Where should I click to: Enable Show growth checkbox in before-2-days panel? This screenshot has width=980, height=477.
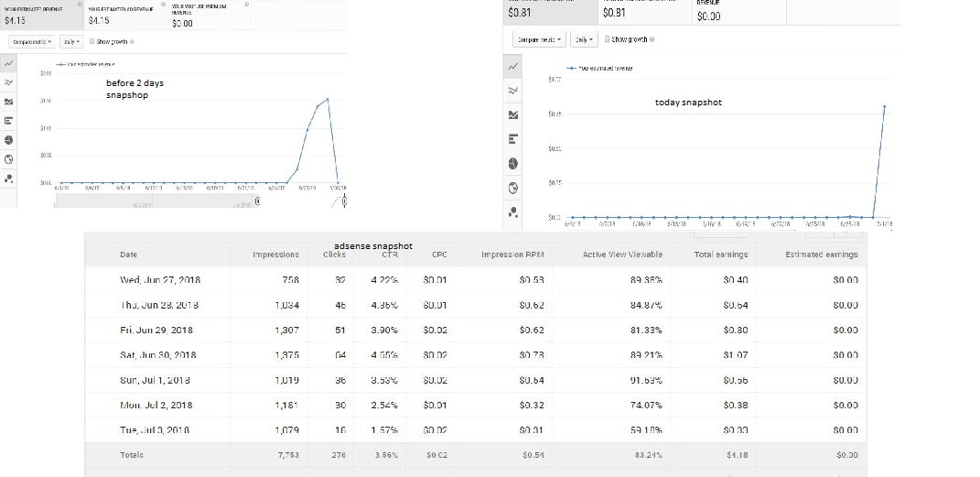coord(92,42)
